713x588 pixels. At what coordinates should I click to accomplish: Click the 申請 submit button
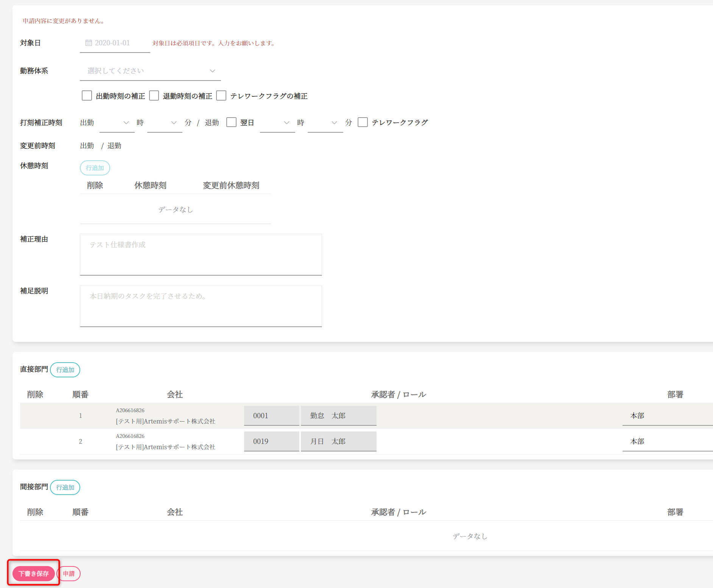coord(69,574)
